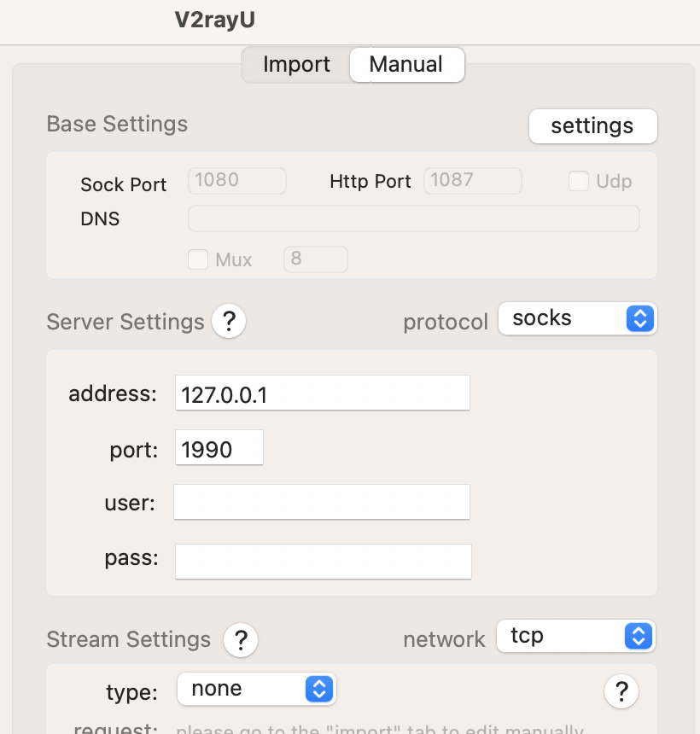Image resolution: width=700 pixels, height=734 pixels.
Task: Open the type dropdown set to none
Action: click(x=256, y=689)
